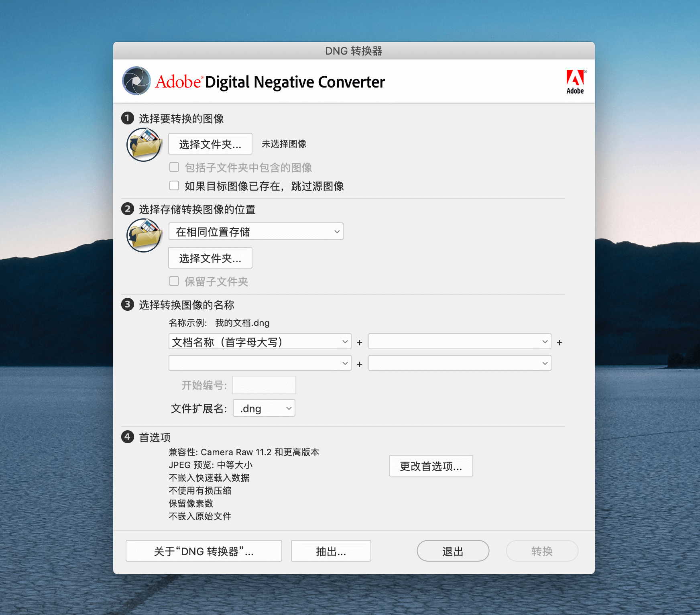Click the 'DNG 转换器' window title

354,51
